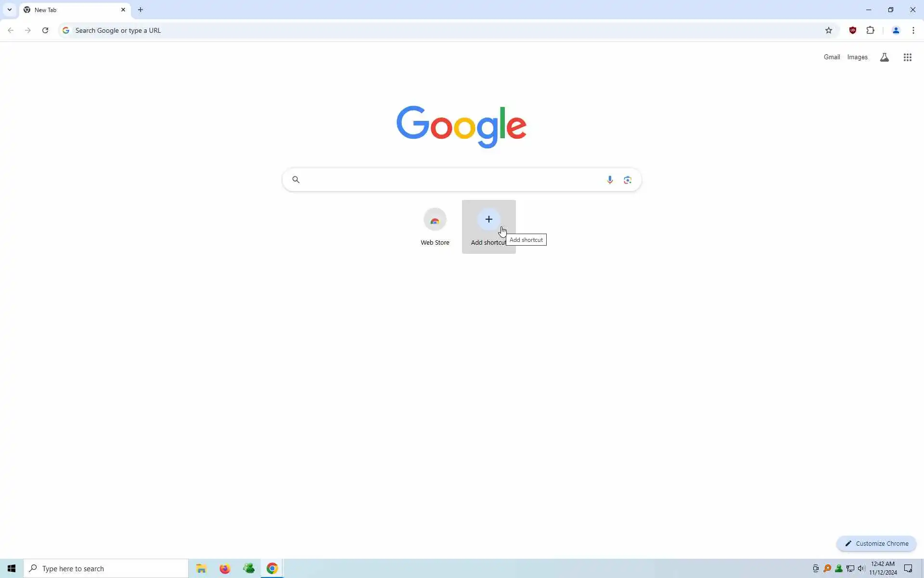Open Google Lens image search
Screen dimensions: 924x578
tap(628, 180)
